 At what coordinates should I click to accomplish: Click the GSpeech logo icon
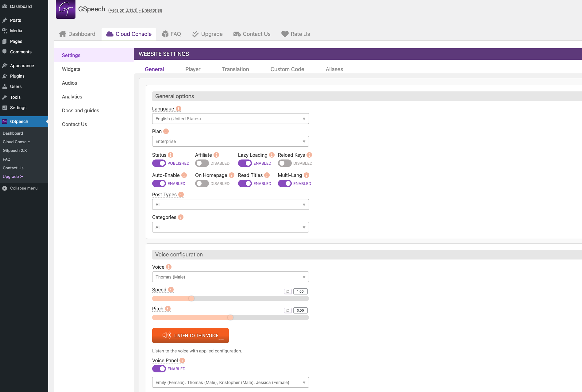click(66, 9)
